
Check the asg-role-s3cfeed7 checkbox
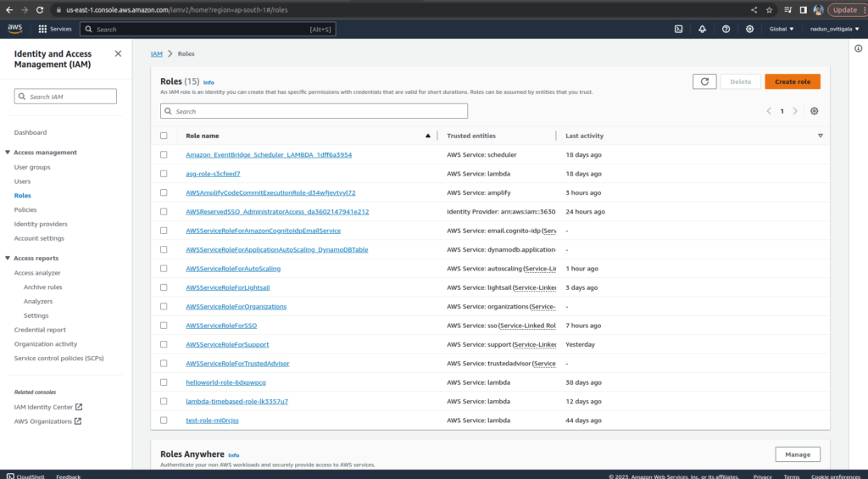164,174
